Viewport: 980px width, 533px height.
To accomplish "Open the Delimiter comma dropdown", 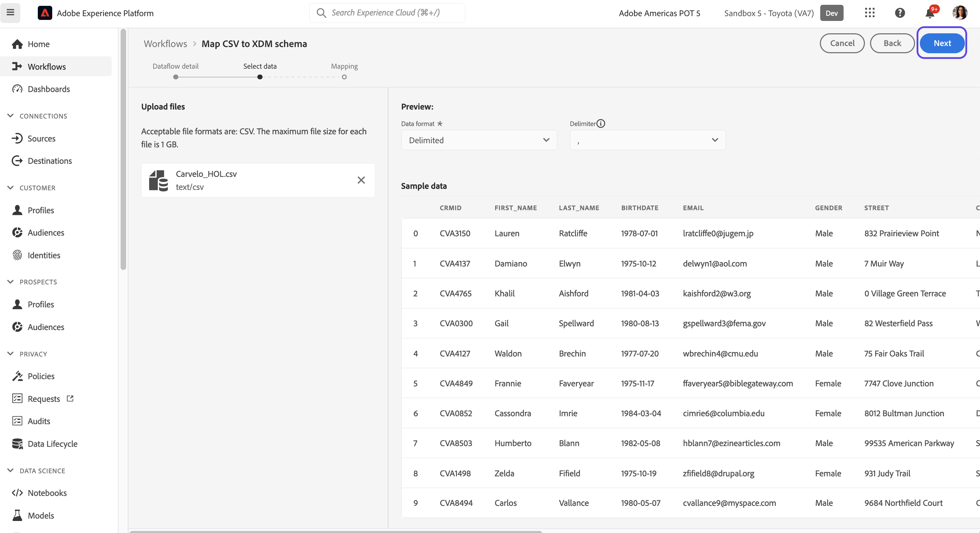I will (647, 140).
